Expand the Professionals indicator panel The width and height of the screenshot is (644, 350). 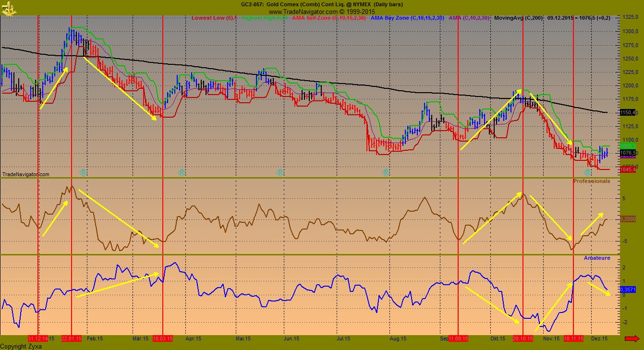click(x=591, y=181)
